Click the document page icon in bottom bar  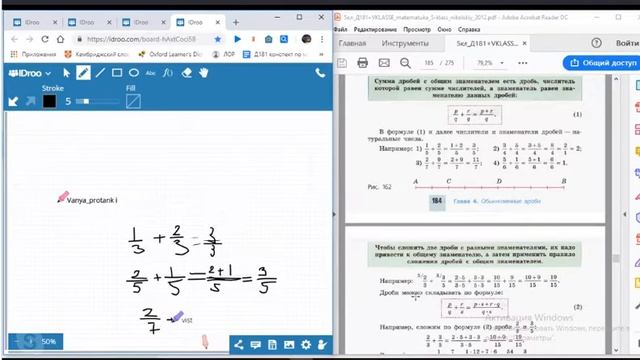(272, 345)
